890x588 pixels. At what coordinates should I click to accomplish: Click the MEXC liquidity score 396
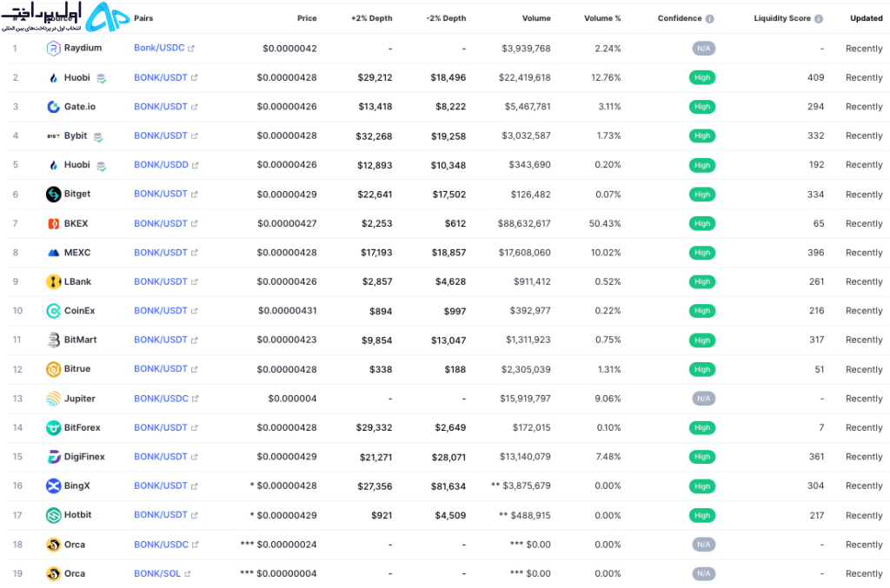tap(815, 253)
